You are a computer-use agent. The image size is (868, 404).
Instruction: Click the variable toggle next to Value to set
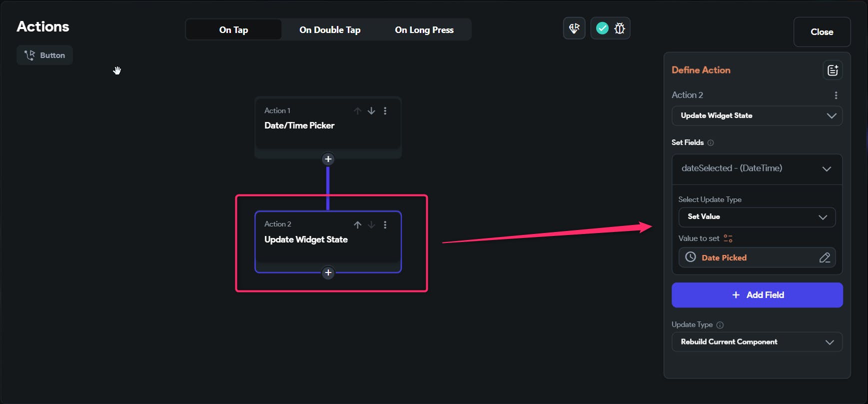click(728, 238)
